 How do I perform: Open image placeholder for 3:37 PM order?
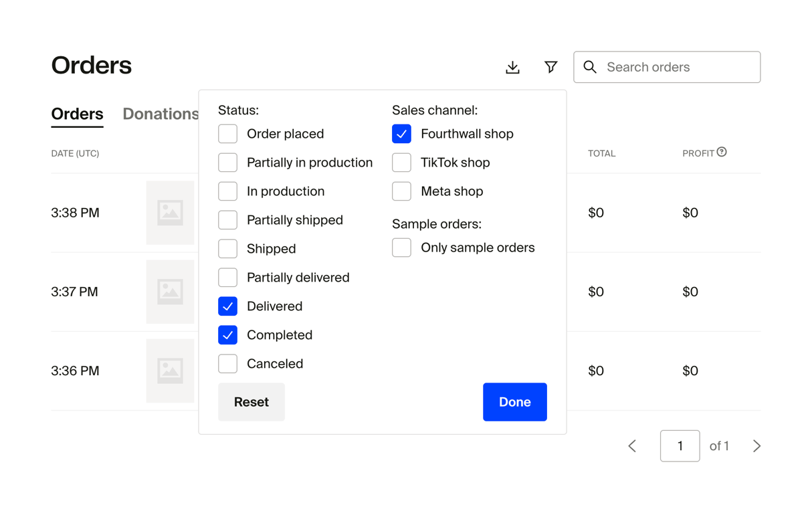[x=170, y=292]
